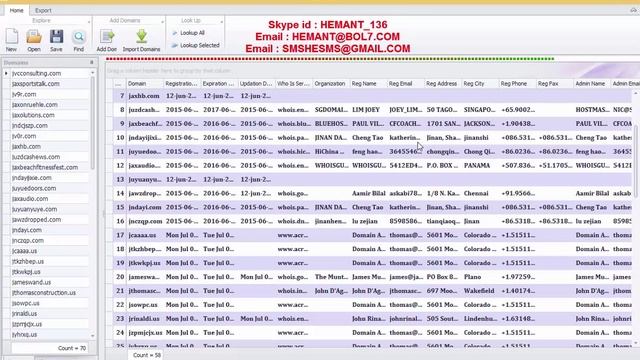
Task: Sort by Reg Phone column header
Action: [x=517, y=84]
